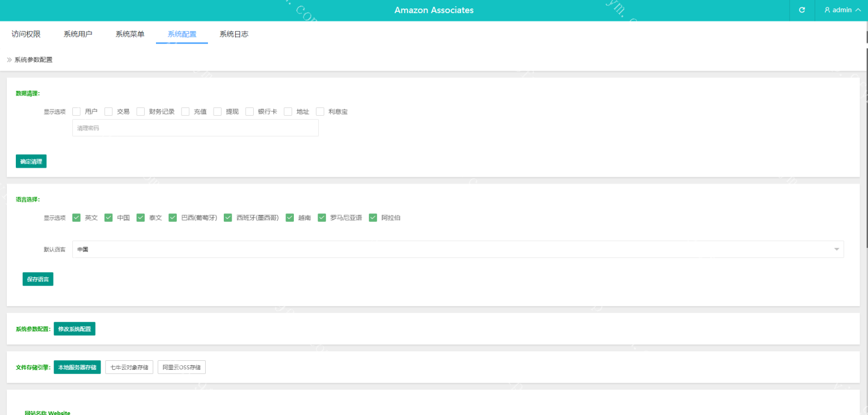Focus the 清理密码 input field

click(x=195, y=128)
